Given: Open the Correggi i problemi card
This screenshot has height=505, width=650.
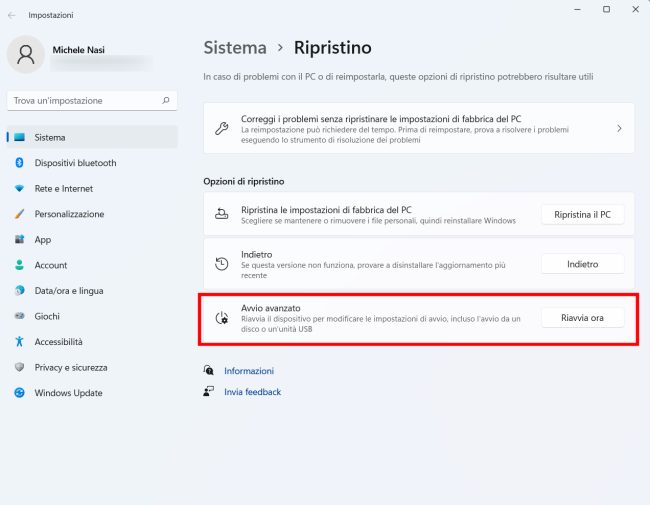Looking at the screenshot, I should [x=419, y=129].
